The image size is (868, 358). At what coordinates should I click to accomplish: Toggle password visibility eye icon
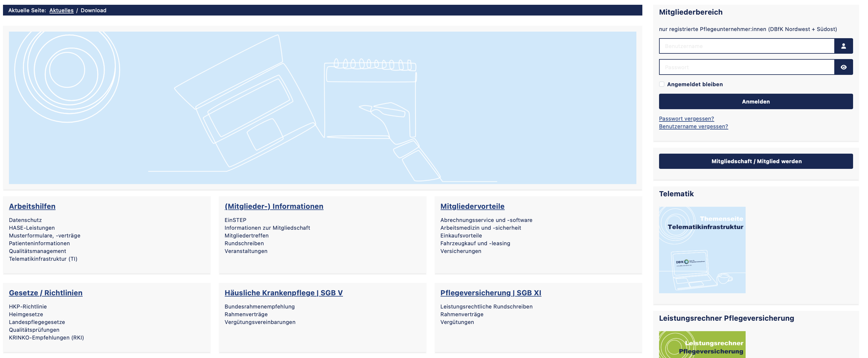click(844, 67)
